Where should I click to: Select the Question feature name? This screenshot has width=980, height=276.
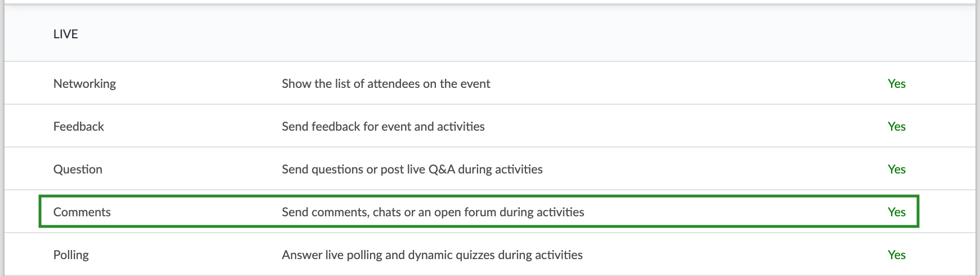[x=78, y=169]
